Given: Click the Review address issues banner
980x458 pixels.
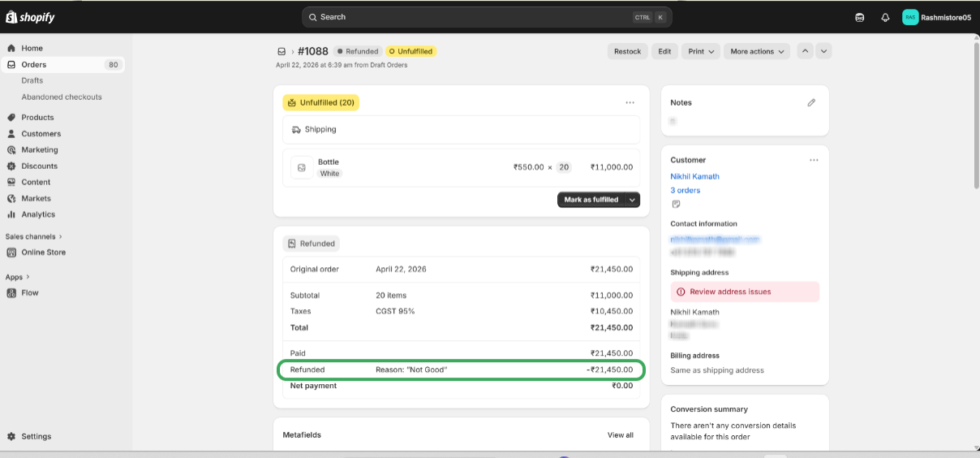Looking at the screenshot, I should (745, 292).
